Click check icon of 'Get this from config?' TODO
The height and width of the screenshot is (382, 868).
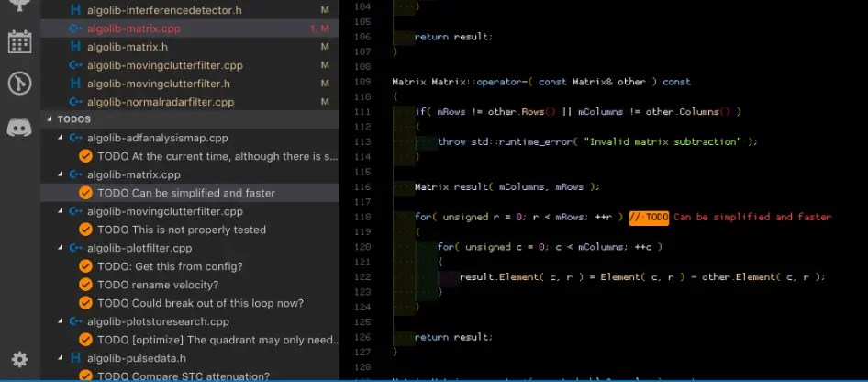(x=85, y=266)
